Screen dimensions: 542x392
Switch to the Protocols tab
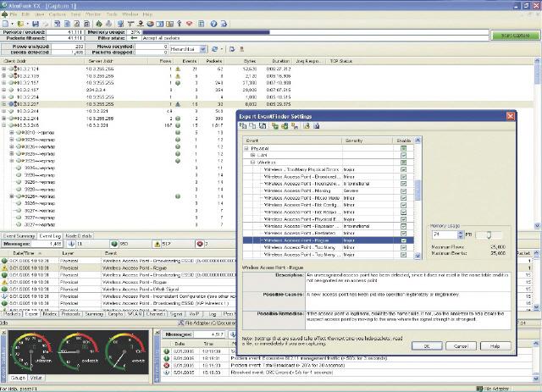71,314
